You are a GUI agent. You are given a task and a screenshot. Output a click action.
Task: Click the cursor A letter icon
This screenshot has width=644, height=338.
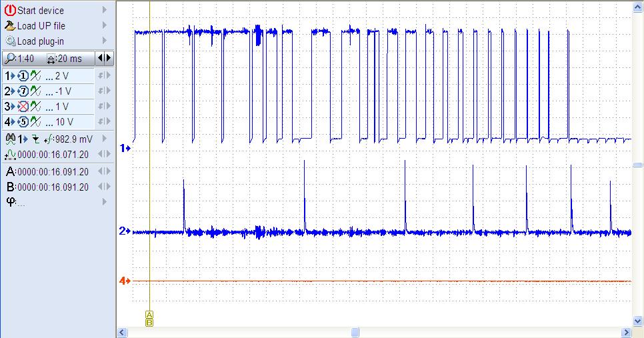[x=11, y=172]
